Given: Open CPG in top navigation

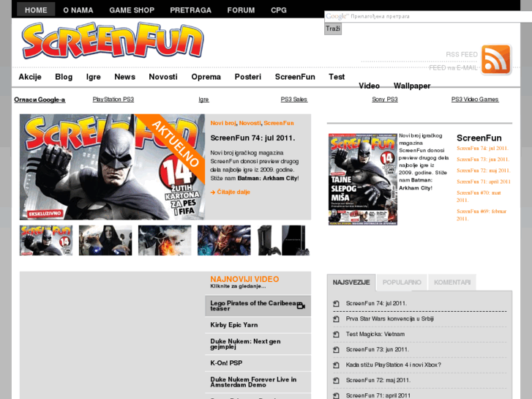Looking at the screenshot, I should pos(279,10).
